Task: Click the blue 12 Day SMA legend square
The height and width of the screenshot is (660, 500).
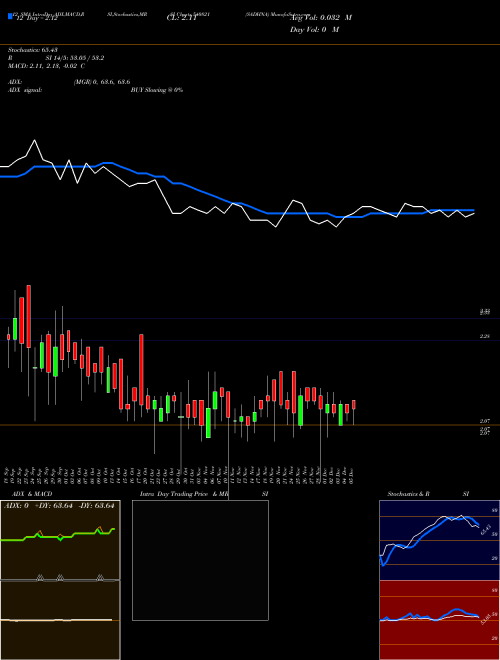Action: tap(11, 16)
